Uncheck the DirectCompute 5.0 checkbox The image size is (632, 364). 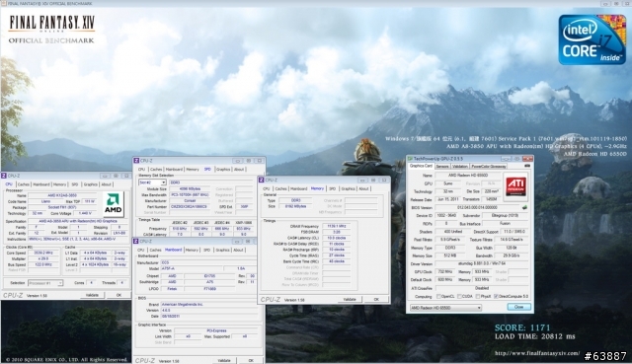[x=496, y=296]
